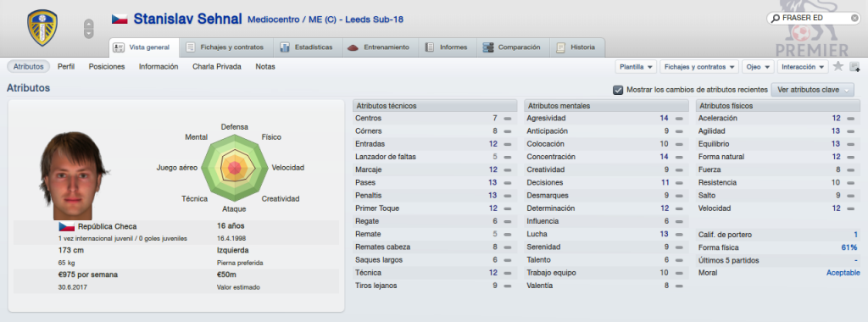The height and width of the screenshot is (322, 868).
Task: Clear the search box with the X icon
Action: [x=854, y=19]
